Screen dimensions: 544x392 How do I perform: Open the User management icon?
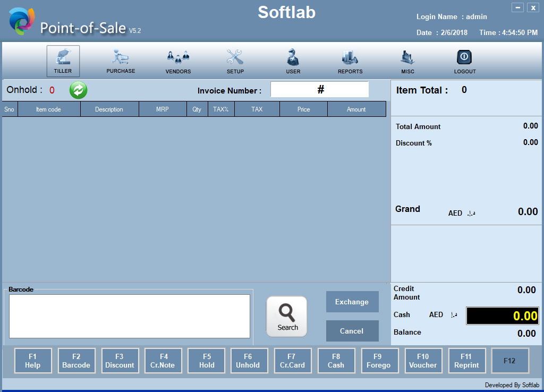pyautogui.click(x=293, y=61)
